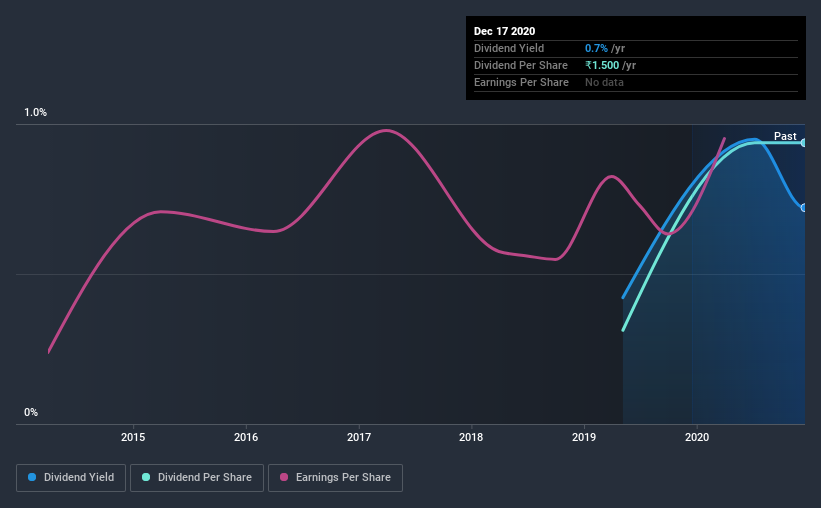Click the 2016 x-axis label
The width and height of the screenshot is (821, 508).
(246, 437)
